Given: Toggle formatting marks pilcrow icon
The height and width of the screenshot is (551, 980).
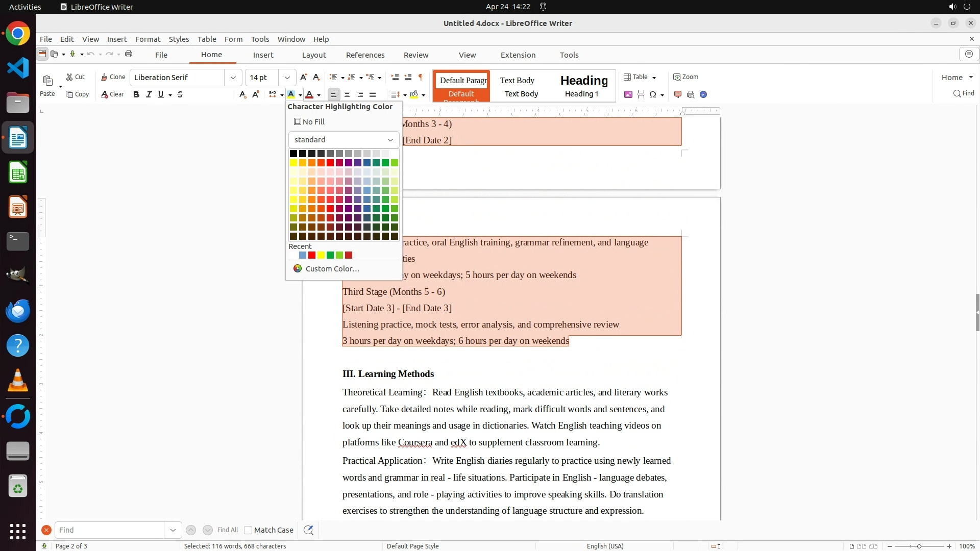Looking at the screenshot, I should 421,77.
